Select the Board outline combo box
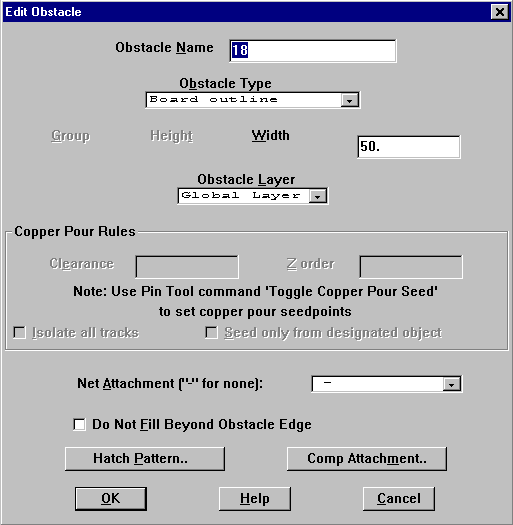 coord(252,100)
